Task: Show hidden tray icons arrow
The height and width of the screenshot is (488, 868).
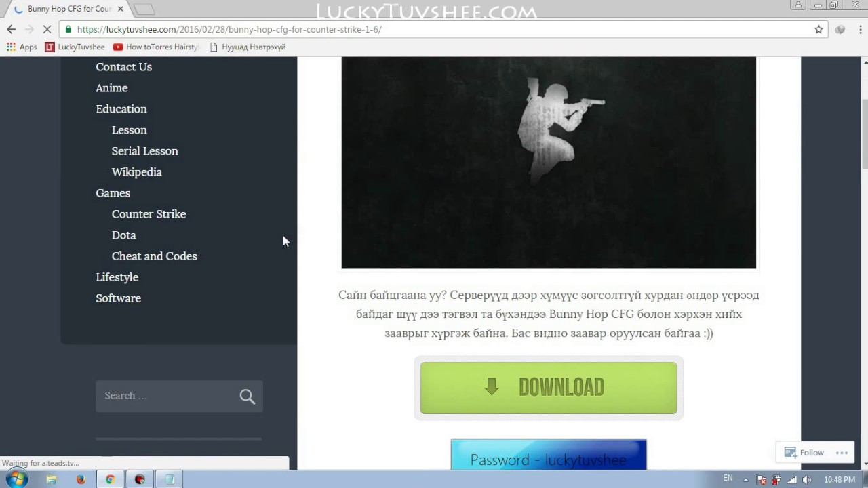Action: click(x=746, y=479)
